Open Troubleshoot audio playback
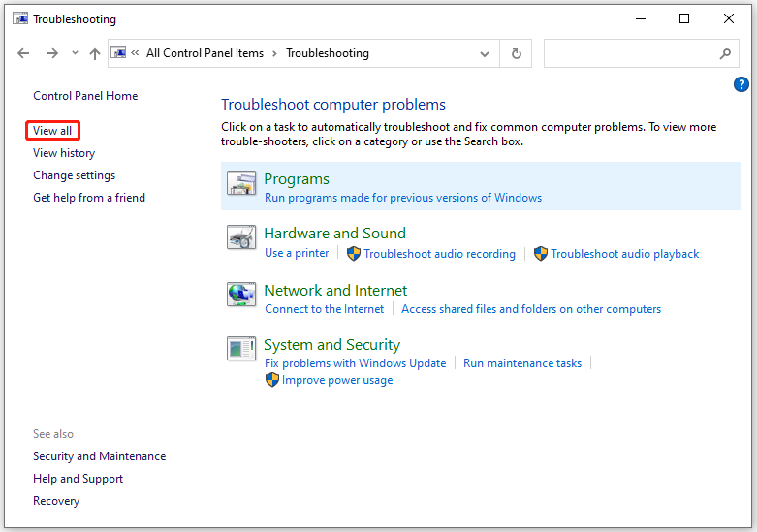The image size is (757, 532). click(625, 254)
